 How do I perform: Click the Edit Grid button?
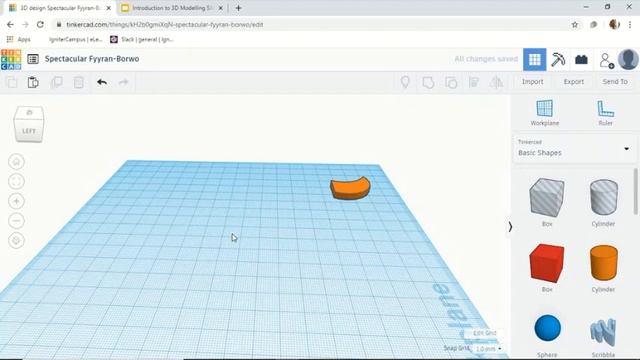(484, 333)
